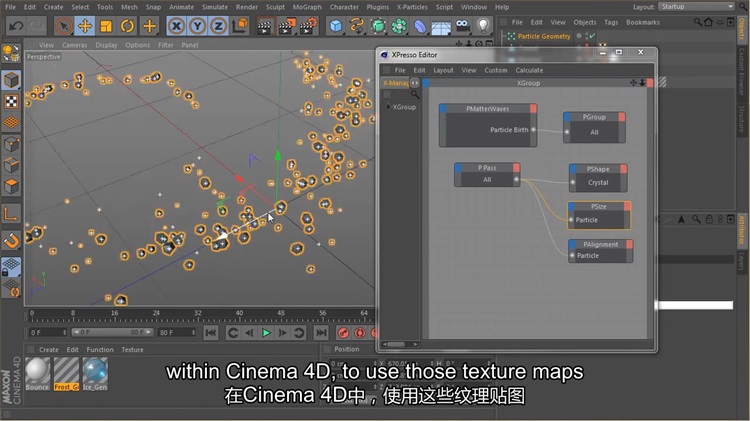Add a deformer object

tap(420, 26)
